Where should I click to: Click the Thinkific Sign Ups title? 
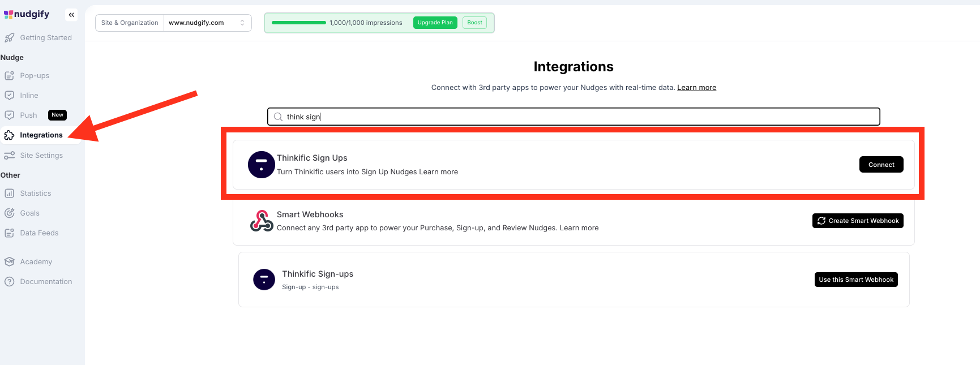(x=312, y=158)
